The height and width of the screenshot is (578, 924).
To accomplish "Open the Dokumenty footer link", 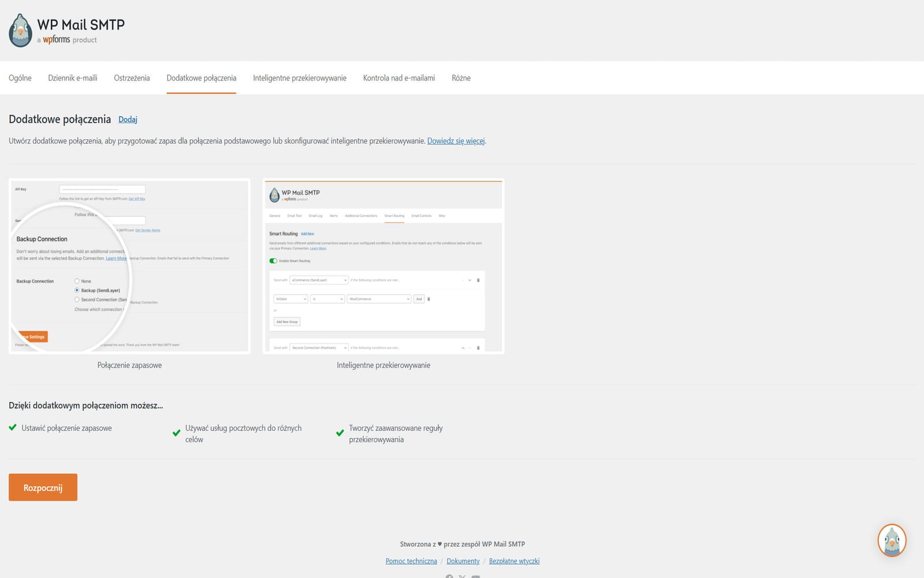I will click(463, 561).
